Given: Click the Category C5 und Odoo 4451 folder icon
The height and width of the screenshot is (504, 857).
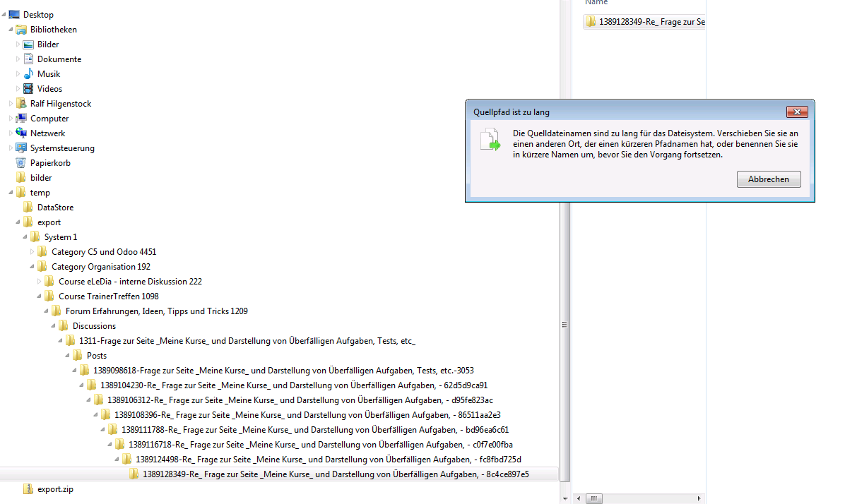Looking at the screenshot, I should [42, 252].
